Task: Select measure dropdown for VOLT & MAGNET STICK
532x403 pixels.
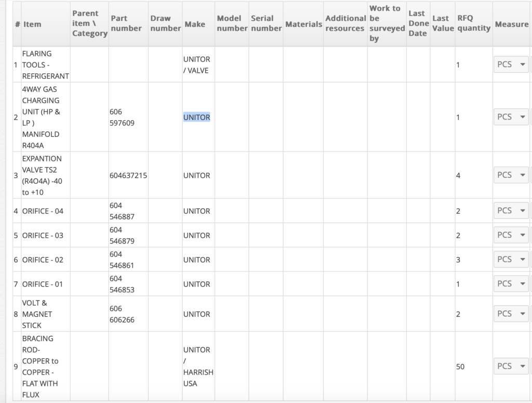Action: (510, 314)
